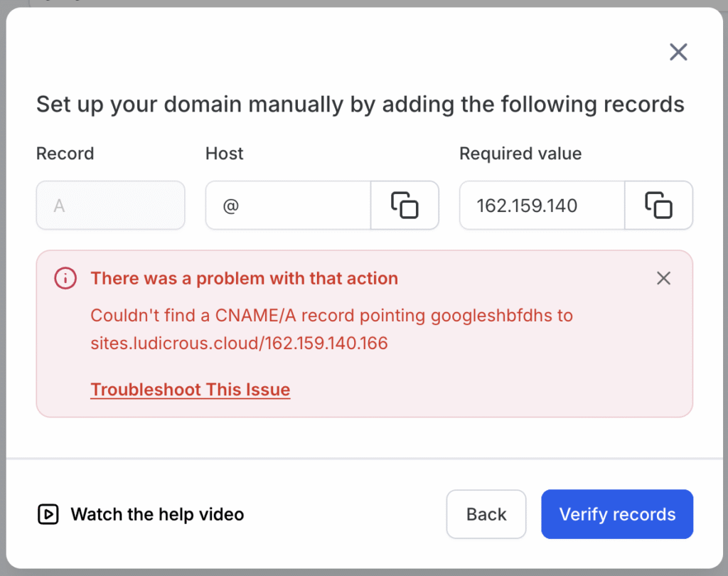
Task: Click the Host column label
Action: 224,154
